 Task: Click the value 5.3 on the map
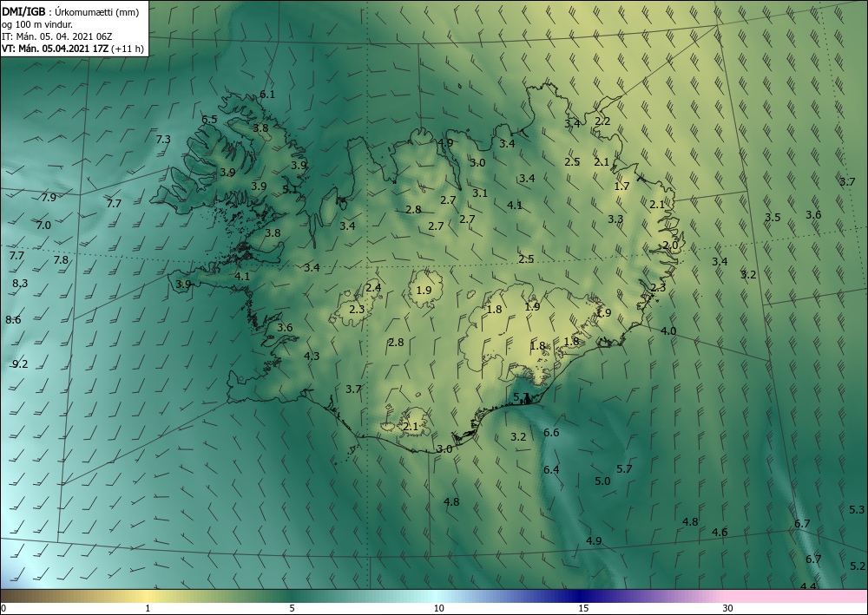pos(857,509)
